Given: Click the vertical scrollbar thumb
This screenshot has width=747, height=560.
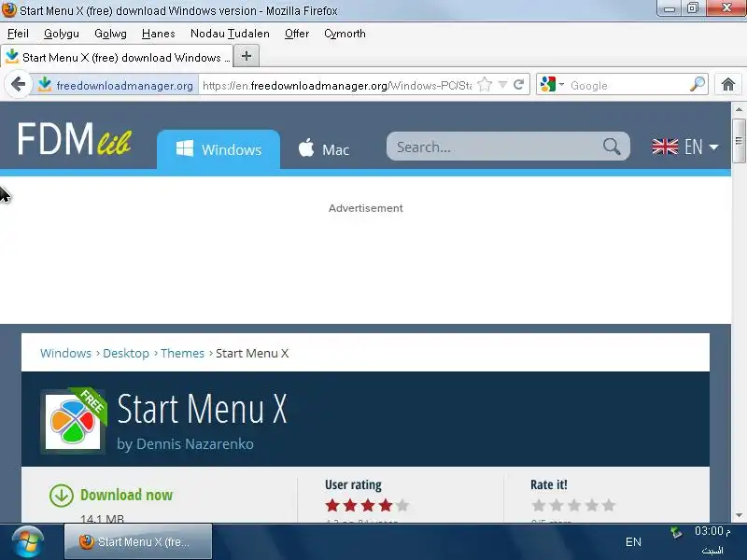Looking at the screenshot, I should tap(739, 141).
